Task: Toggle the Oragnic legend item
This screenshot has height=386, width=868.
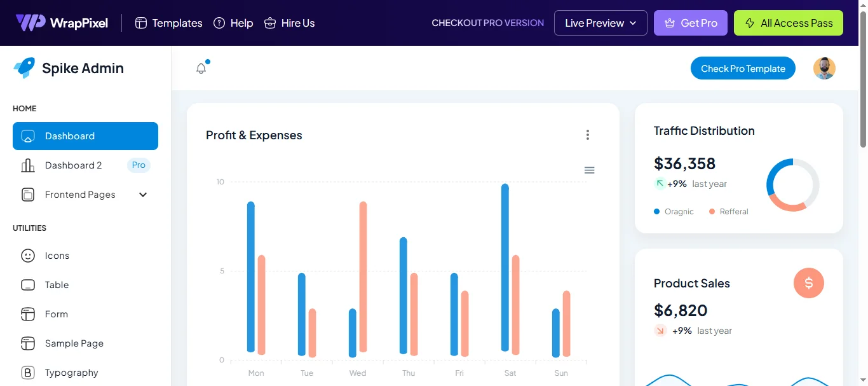Action: [x=674, y=212]
